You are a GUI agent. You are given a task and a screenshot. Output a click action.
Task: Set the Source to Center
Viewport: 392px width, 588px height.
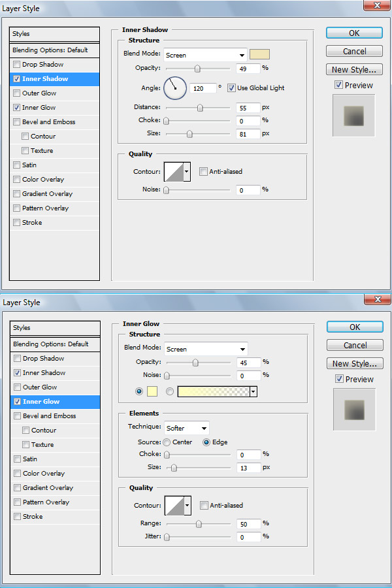[x=167, y=442]
